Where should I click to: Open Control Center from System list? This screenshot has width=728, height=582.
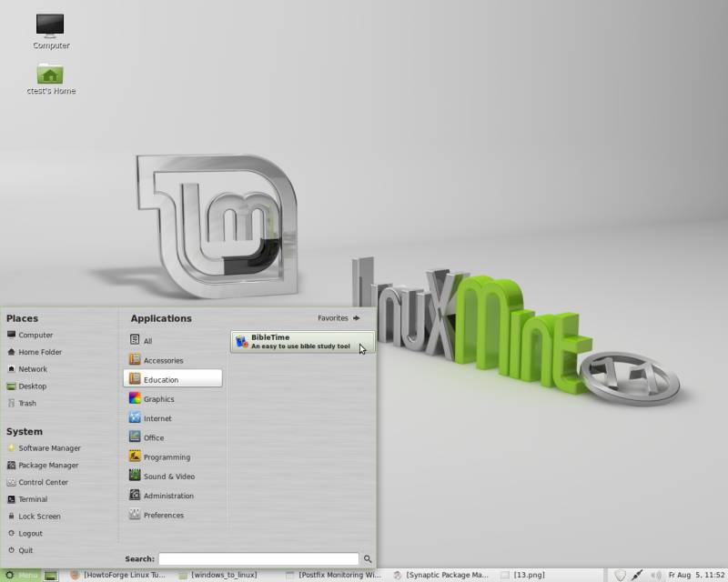(x=37, y=482)
